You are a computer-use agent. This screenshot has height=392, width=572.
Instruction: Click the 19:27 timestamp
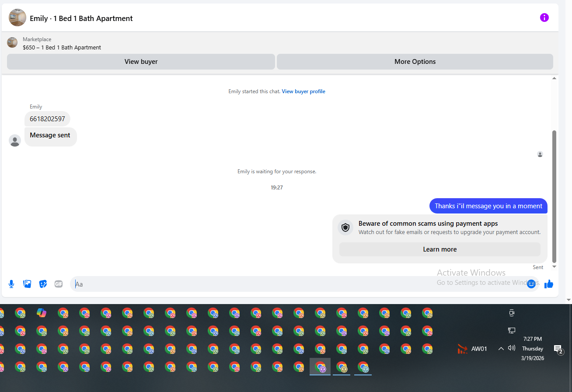pos(277,188)
